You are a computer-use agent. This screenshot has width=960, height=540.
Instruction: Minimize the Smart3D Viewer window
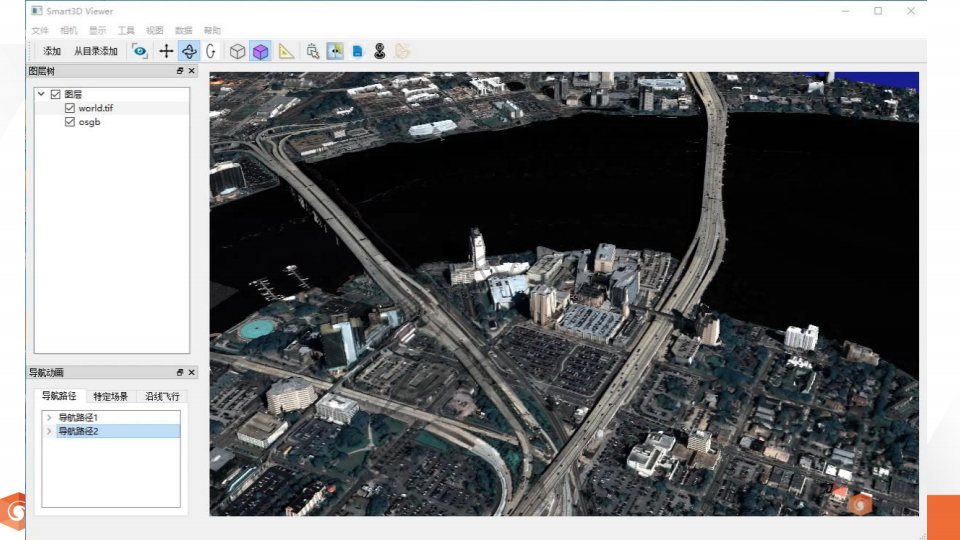[x=846, y=11]
